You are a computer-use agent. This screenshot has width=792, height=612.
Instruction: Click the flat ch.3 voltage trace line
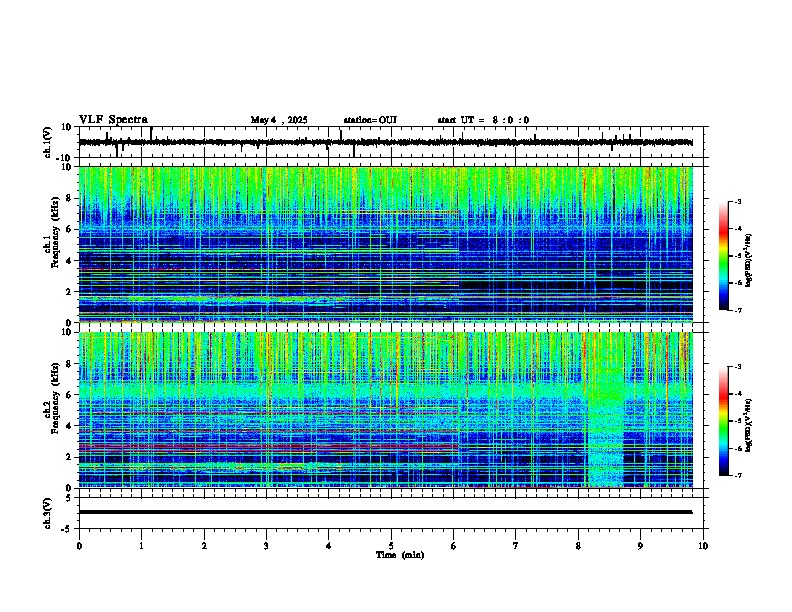click(385, 512)
